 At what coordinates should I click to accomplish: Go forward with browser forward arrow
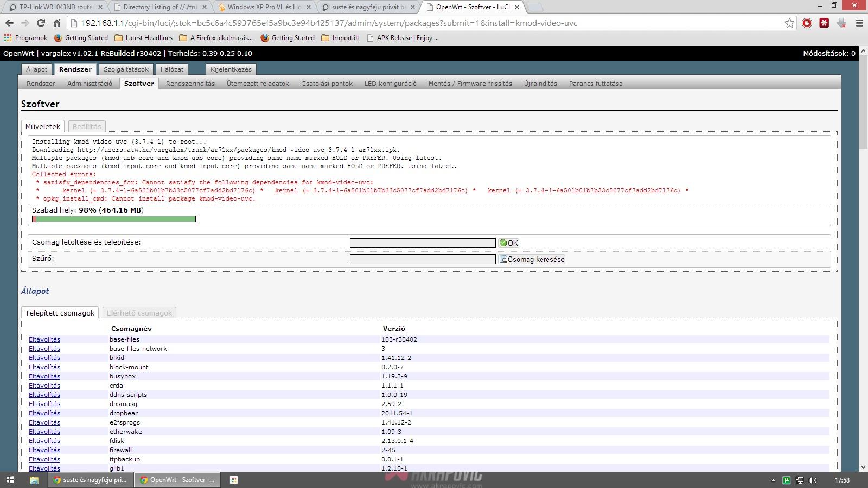click(x=25, y=23)
